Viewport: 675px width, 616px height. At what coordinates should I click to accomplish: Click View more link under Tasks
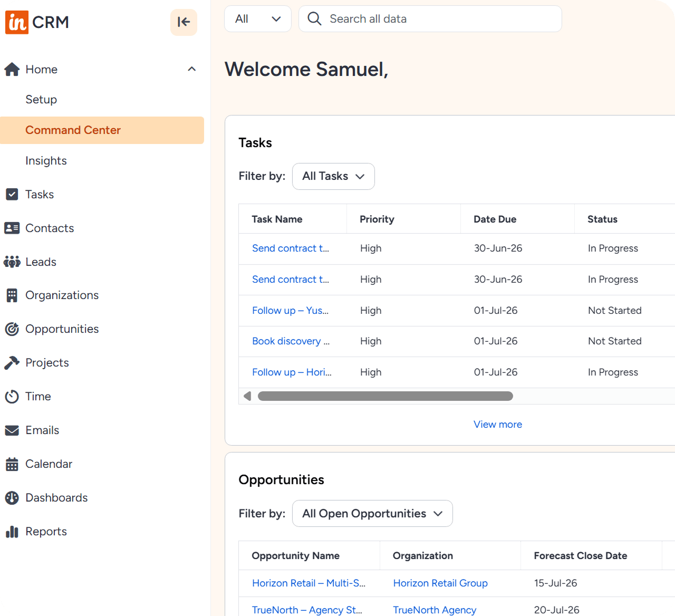click(498, 425)
